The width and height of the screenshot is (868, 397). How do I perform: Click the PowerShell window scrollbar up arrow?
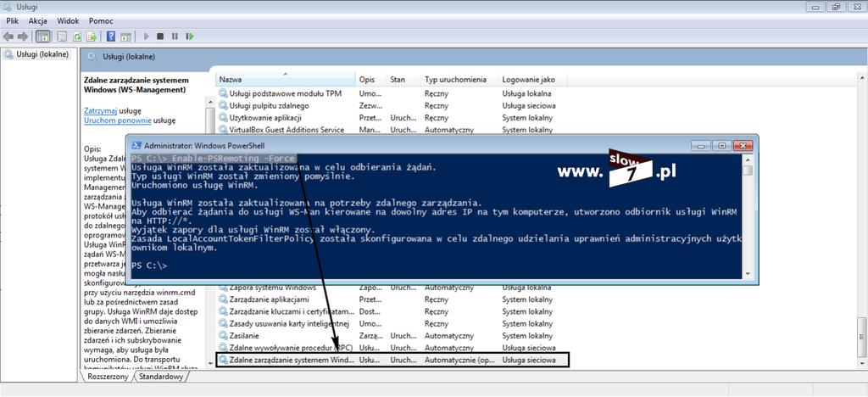(748, 160)
